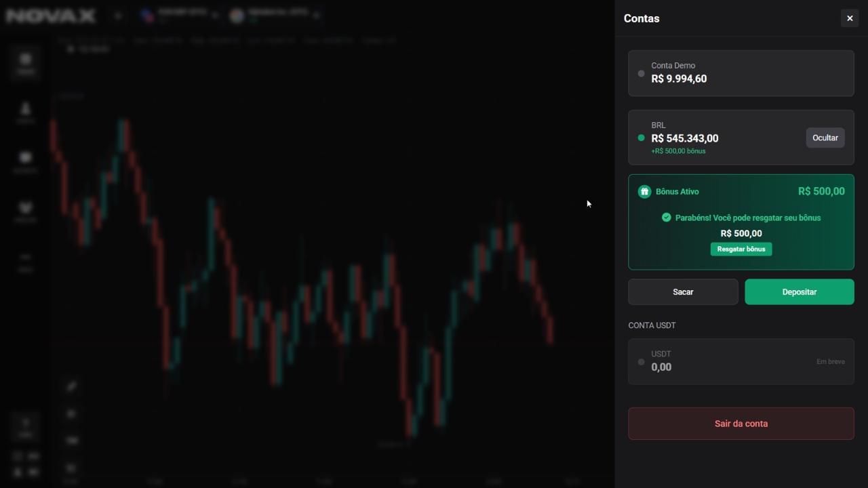Image resolution: width=868 pixels, height=488 pixels.
Task: Click the Depositar button
Action: pyautogui.click(x=799, y=291)
